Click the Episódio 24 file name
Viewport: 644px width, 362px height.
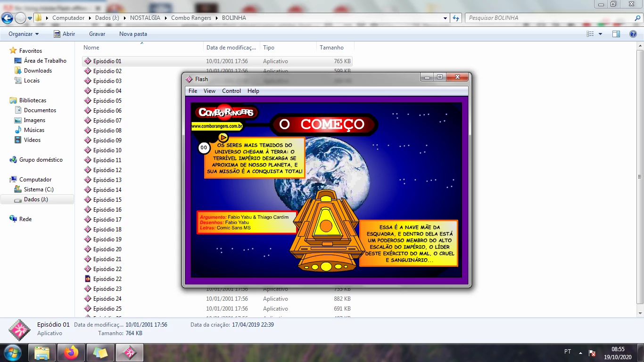click(x=107, y=299)
